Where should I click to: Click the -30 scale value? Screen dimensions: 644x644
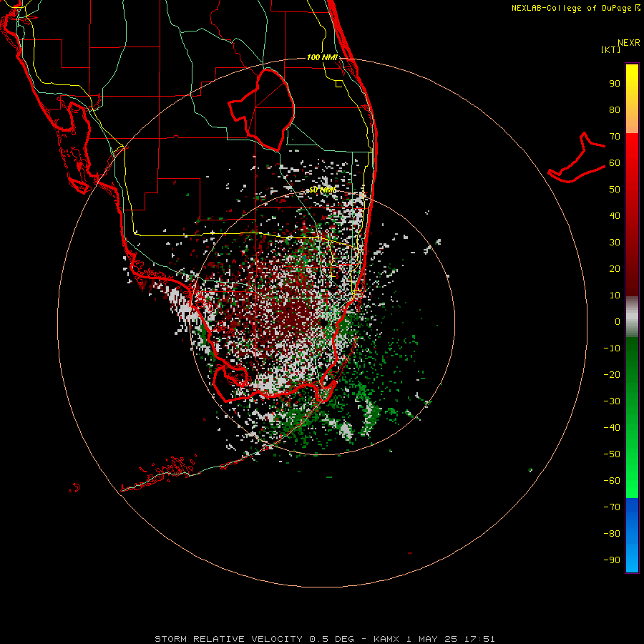(x=612, y=401)
